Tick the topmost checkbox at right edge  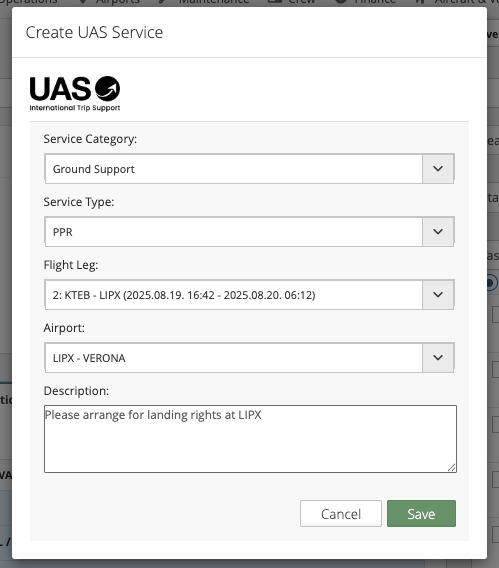(x=496, y=314)
